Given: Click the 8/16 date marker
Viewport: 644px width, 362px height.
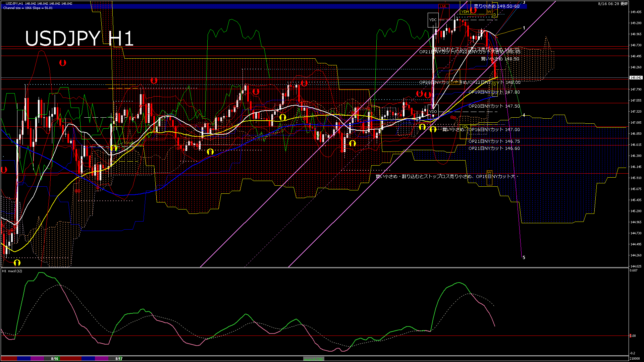Looking at the screenshot, I should (55, 359).
